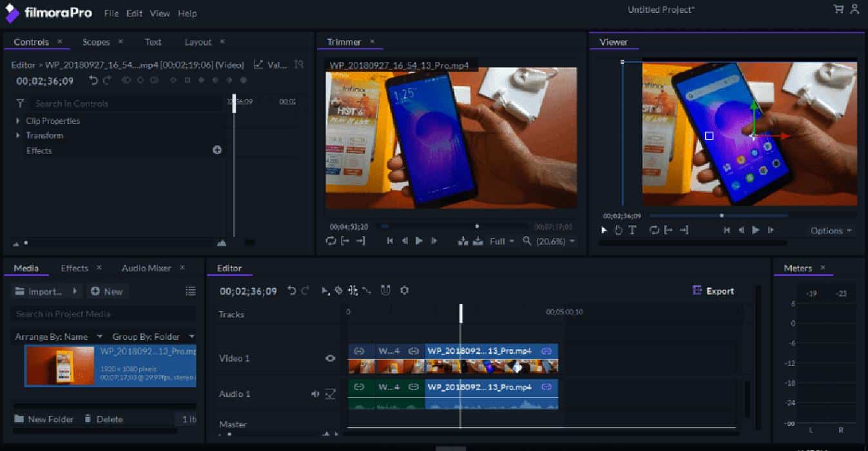This screenshot has height=451, width=868.
Task: Switch to Scopes tab
Action: 96,42
